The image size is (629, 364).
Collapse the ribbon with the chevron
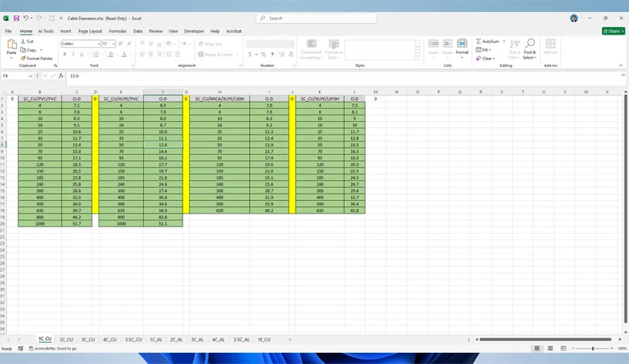click(621, 65)
